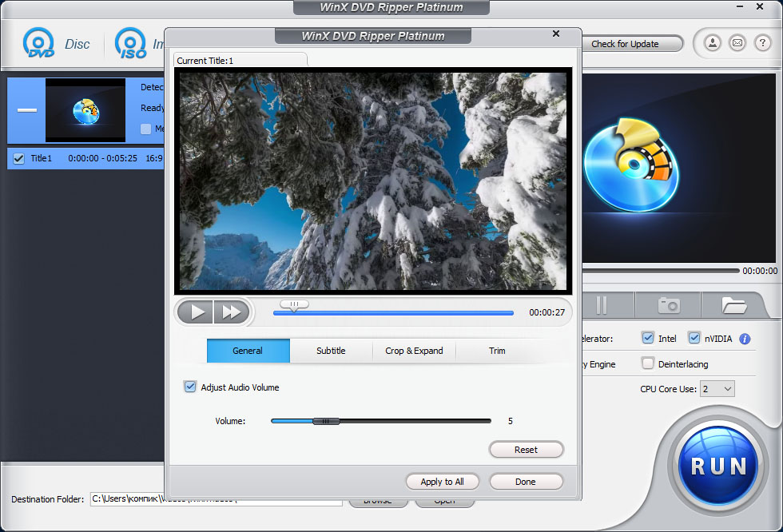Open the user account icon

point(713,43)
